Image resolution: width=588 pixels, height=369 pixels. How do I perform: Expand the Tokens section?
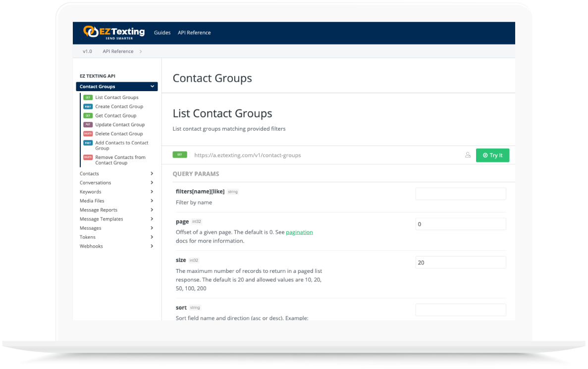(x=152, y=237)
